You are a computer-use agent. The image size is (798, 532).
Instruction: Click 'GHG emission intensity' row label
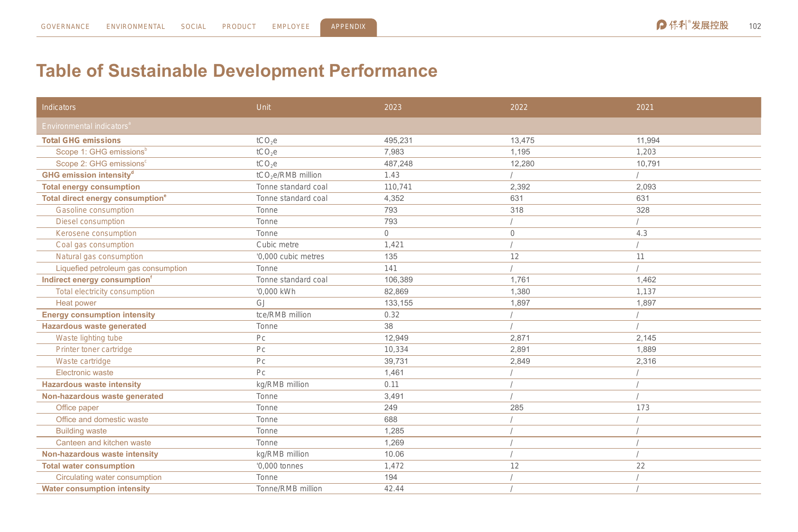click(88, 175)
